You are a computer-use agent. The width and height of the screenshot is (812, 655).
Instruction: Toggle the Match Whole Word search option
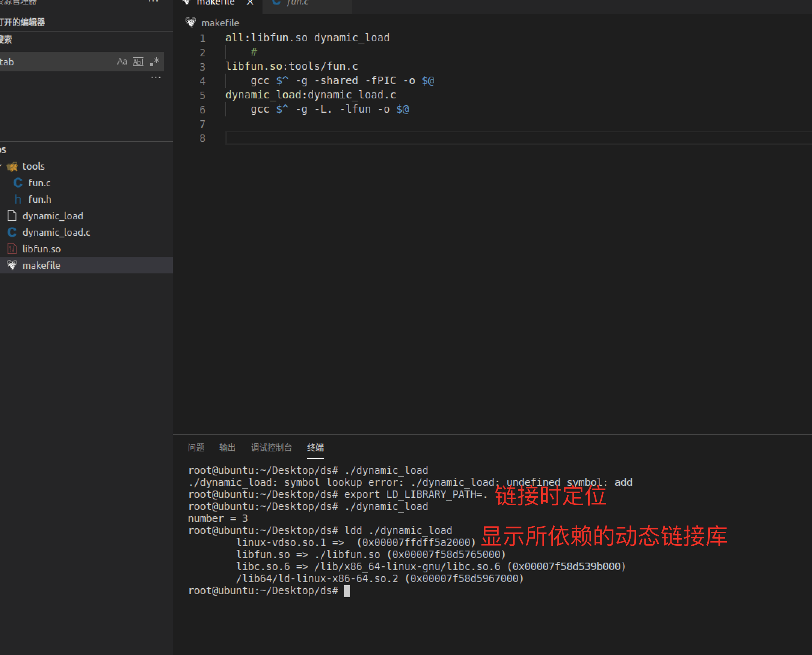138,62
